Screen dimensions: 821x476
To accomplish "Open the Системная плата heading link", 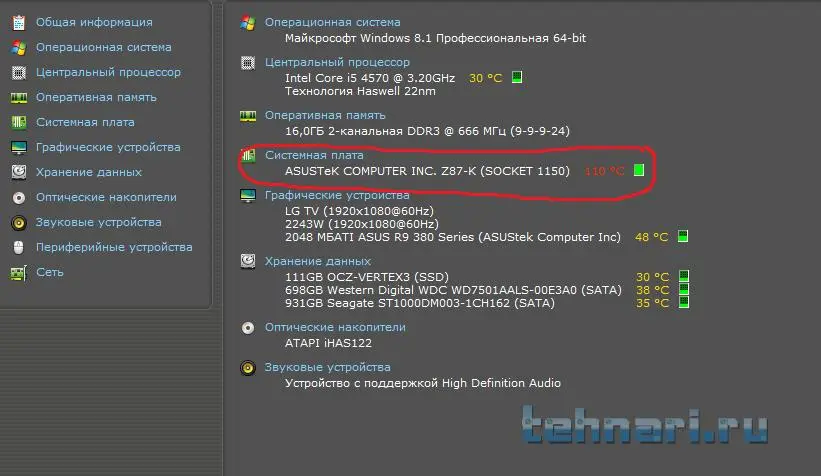I will point(314,155).
